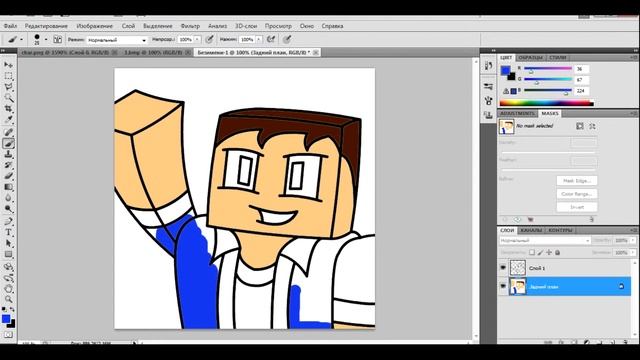Open the brush flow slider arrow
The height and width of the screenshot is (360, 640).
(x=259, y=40)
